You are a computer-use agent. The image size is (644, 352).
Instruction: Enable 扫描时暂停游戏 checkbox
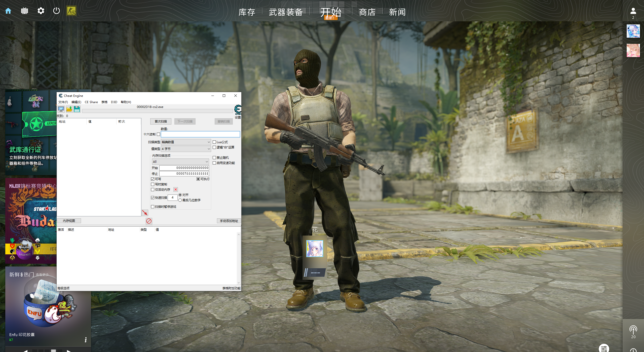[x=153, y=207]
